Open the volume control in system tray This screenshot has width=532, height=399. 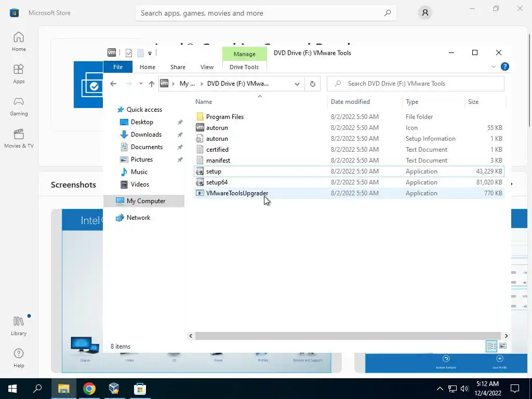point(464,389)
